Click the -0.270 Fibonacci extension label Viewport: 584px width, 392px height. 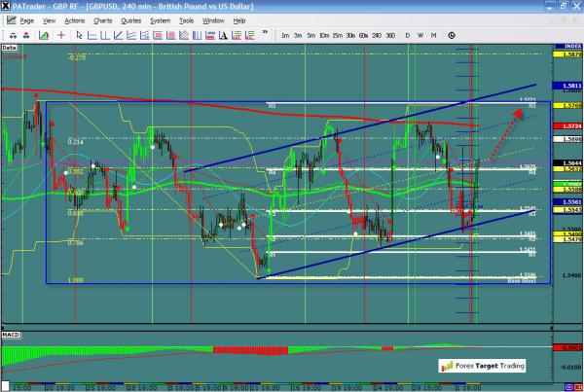click(x=77, y=57)
